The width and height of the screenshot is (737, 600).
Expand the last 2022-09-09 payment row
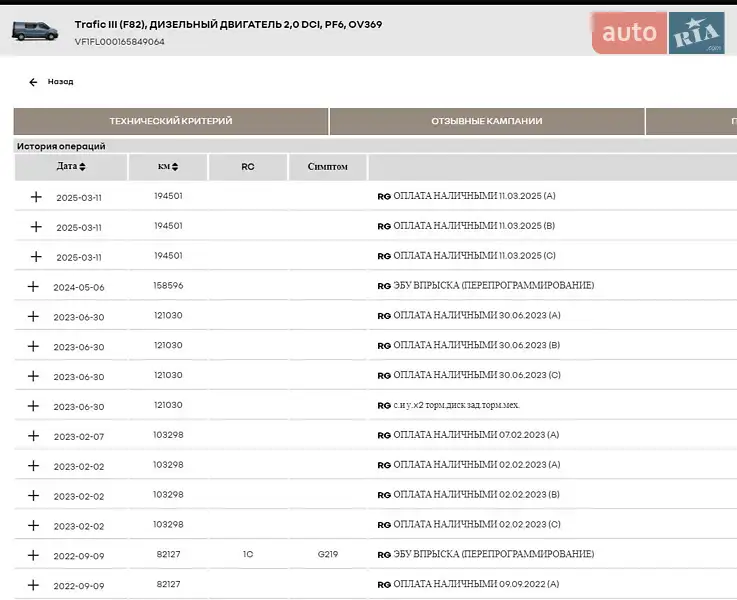(x=33, y=585)
